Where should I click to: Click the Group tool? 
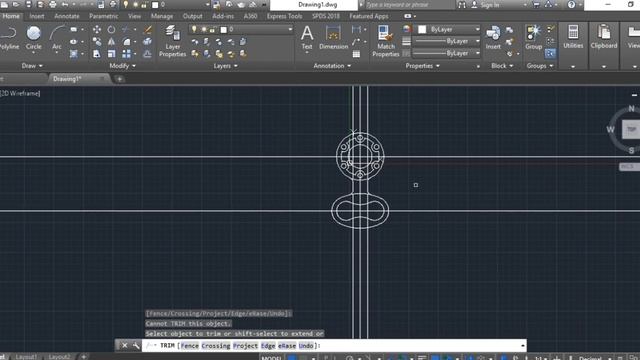coord(533,38)
